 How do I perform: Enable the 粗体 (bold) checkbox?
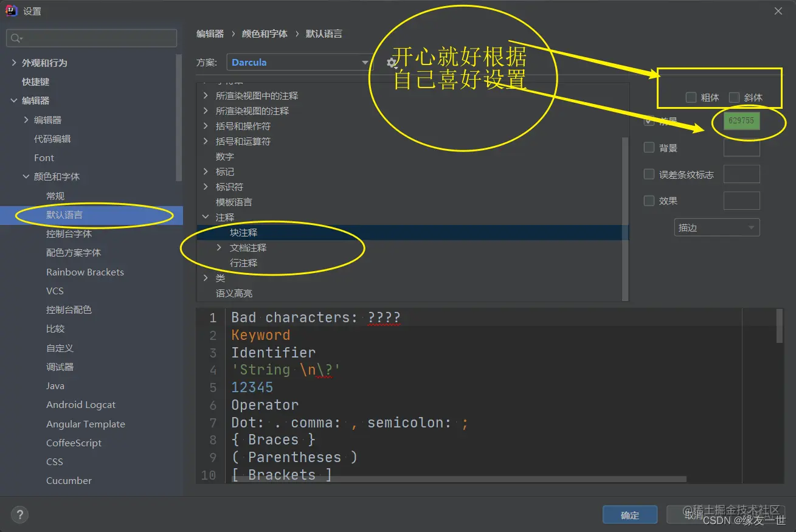[x=691, y=97]
